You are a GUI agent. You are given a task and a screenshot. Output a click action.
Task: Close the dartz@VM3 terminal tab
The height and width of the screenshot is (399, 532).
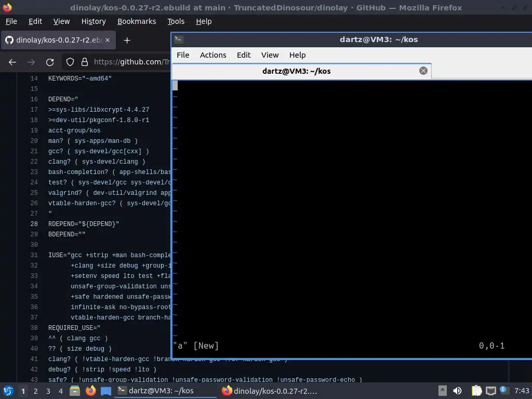click(x=423, y=71)
